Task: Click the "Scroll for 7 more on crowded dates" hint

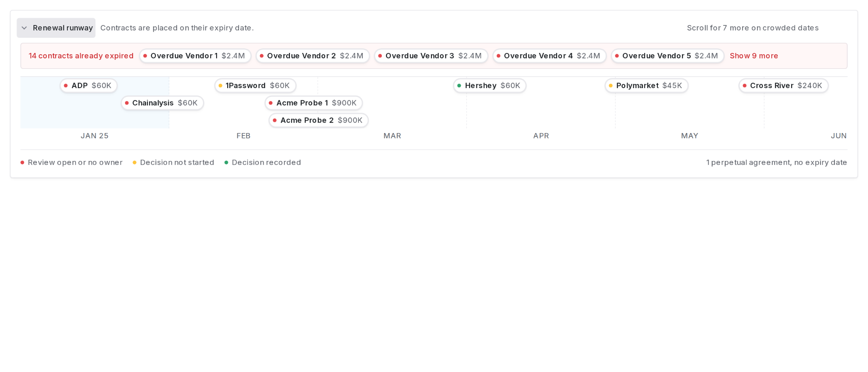Action: click(753, 28)
